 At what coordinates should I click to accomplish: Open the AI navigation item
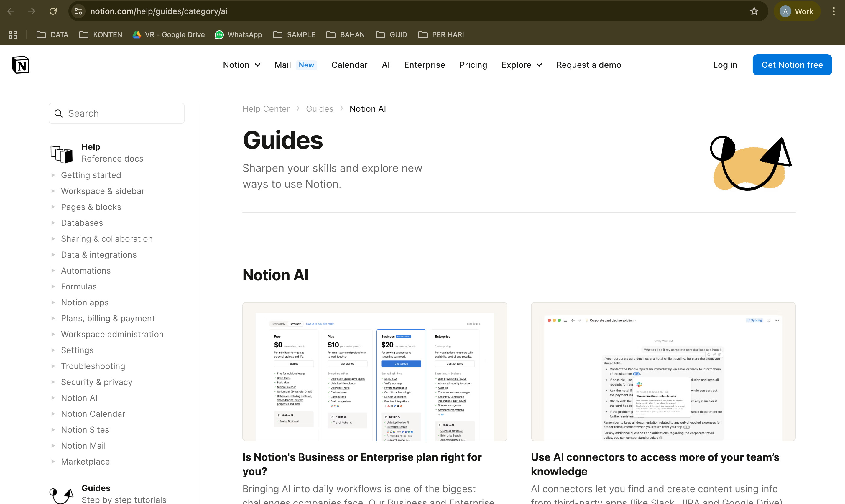click(385, 65)
